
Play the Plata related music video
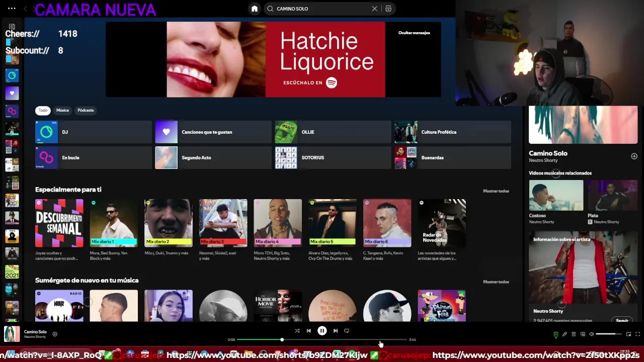pos(612,196)
